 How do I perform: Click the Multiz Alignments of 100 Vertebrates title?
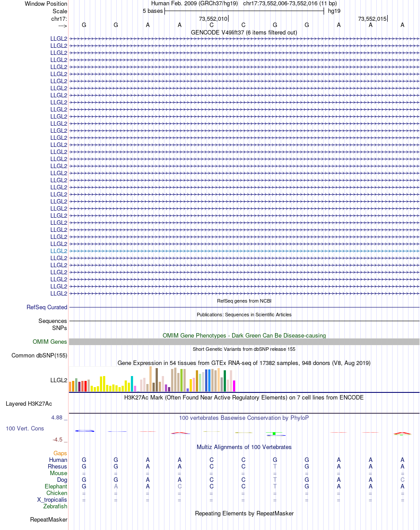point(244,447)
